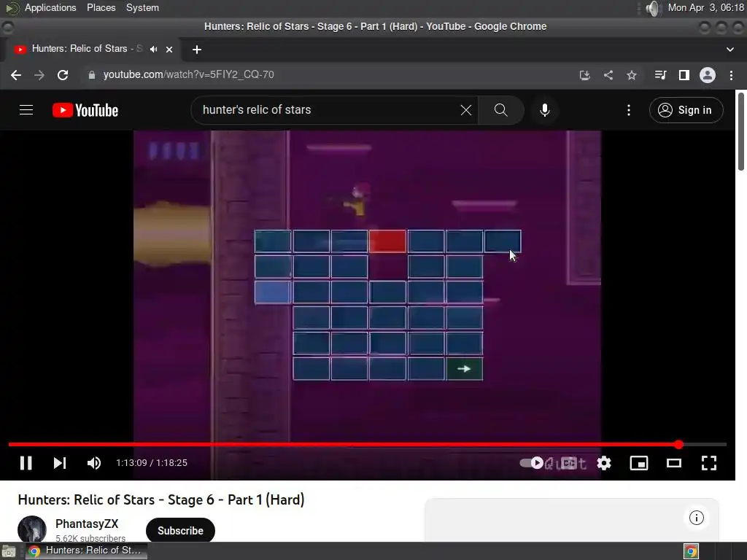Share this page from Chrome toolbar
Screen dimensions: 747x560
[608, 75]
